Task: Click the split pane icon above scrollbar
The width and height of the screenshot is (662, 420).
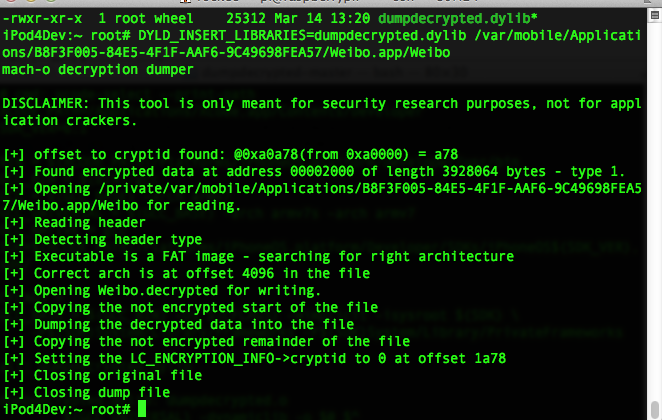Action: (654, 16)
